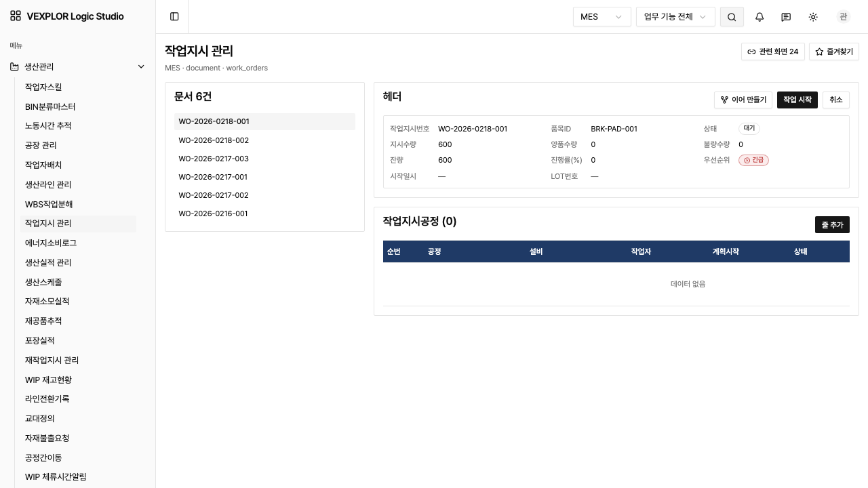868x488 pixels.
Task: Open the notifications bell
Action: click(x=759, y=17)
